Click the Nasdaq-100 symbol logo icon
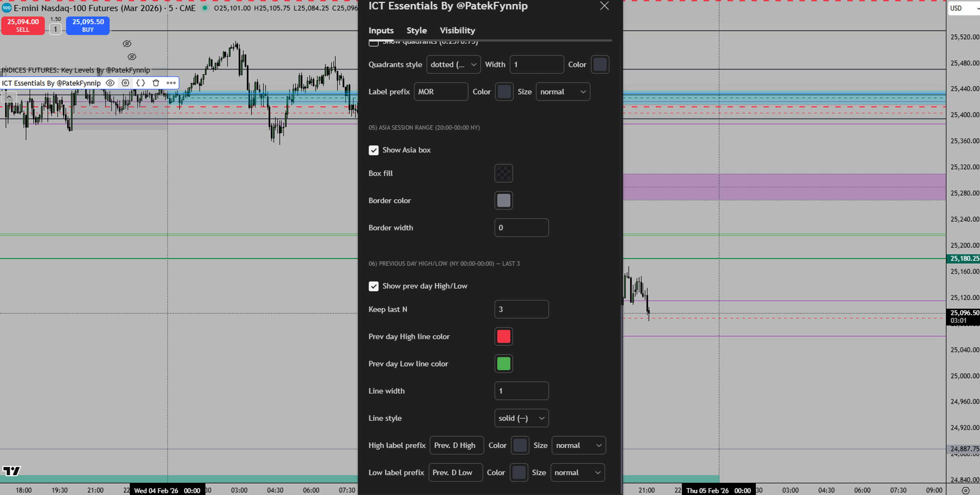980x495 pixels. pos(7,8)
